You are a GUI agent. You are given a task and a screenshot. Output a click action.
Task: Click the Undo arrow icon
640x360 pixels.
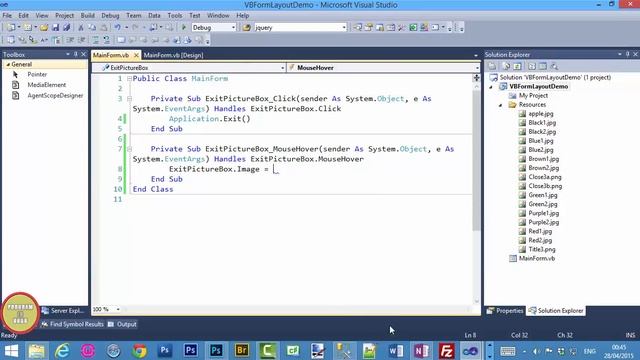[118, 27]
